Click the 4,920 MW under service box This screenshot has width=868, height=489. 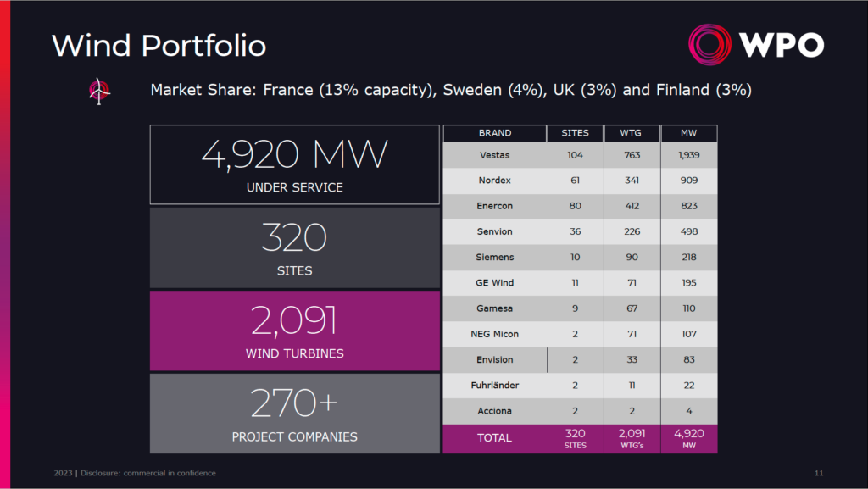pos(294,164)
